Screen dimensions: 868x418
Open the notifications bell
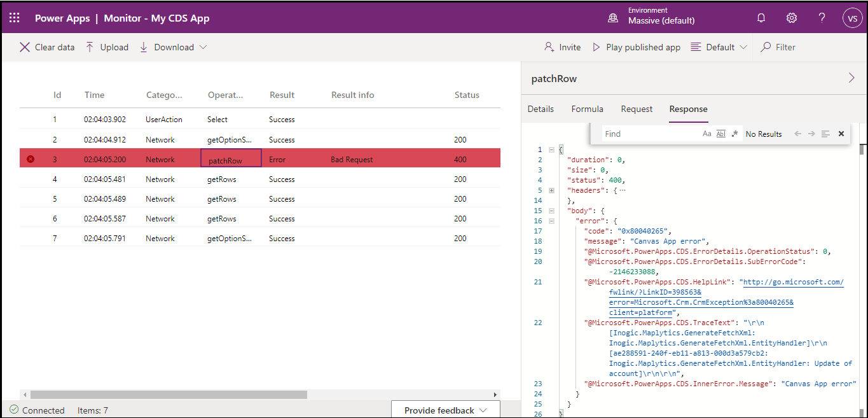click(x=761, y=18)
